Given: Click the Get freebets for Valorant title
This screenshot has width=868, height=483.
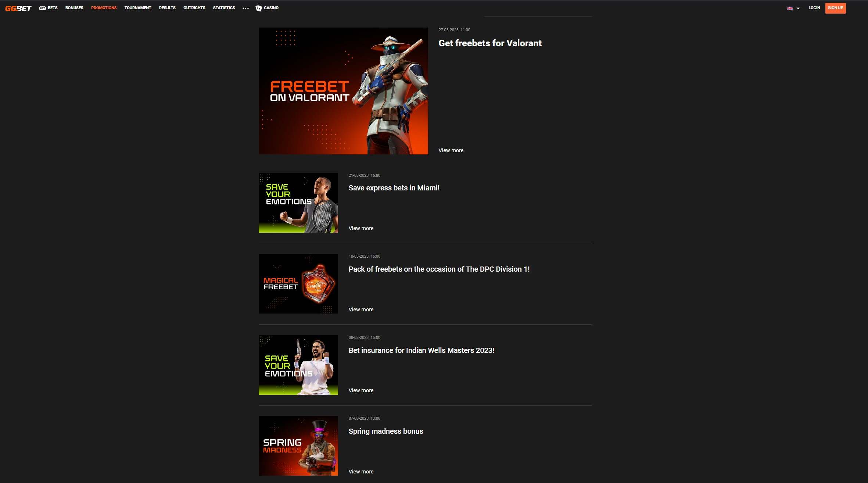Looking at the screenshot, I should click(490, 43).
